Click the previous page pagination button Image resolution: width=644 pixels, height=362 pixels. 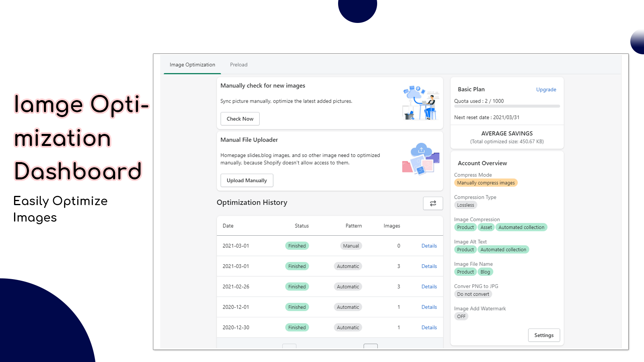coord(289,346)
